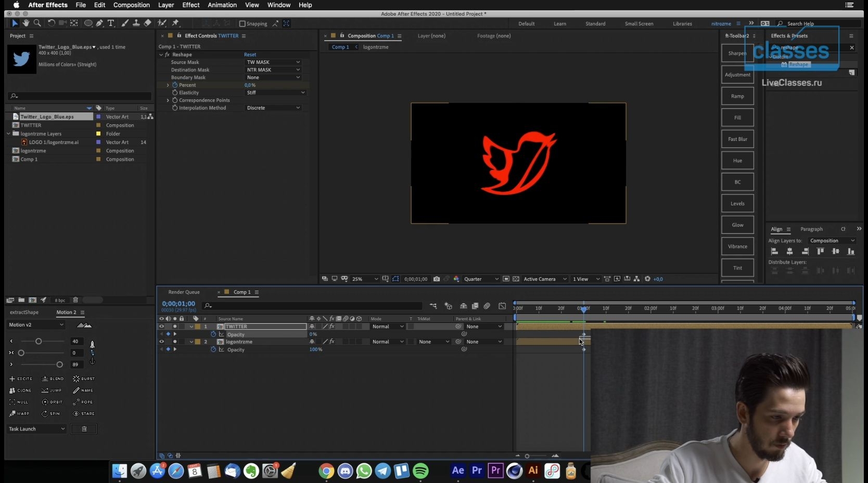868x483 pixels.
Task: Open Spotify from the Dock
Action: click(420, 471)
